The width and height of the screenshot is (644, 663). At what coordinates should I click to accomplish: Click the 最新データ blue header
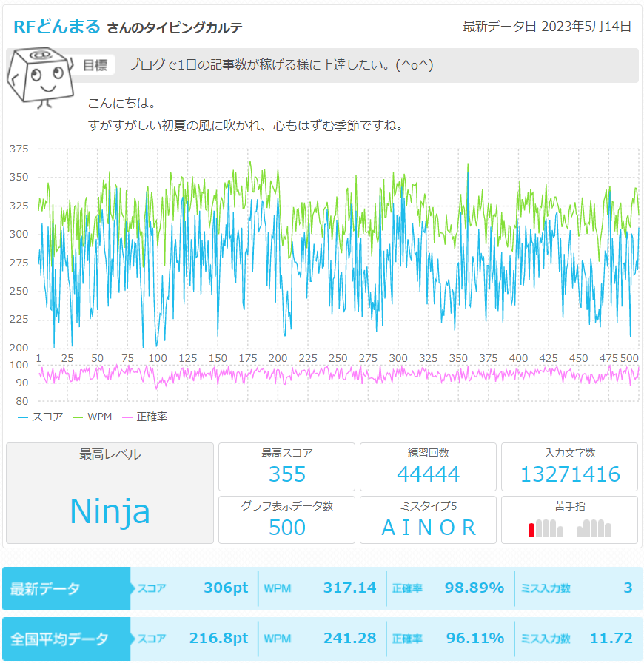tap(67, 588)
